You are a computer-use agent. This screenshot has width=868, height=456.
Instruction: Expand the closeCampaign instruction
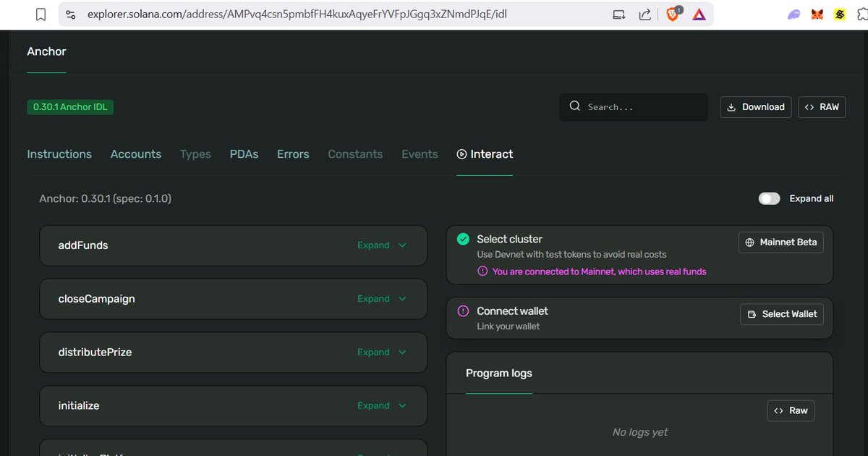click(x=382, y=299)
